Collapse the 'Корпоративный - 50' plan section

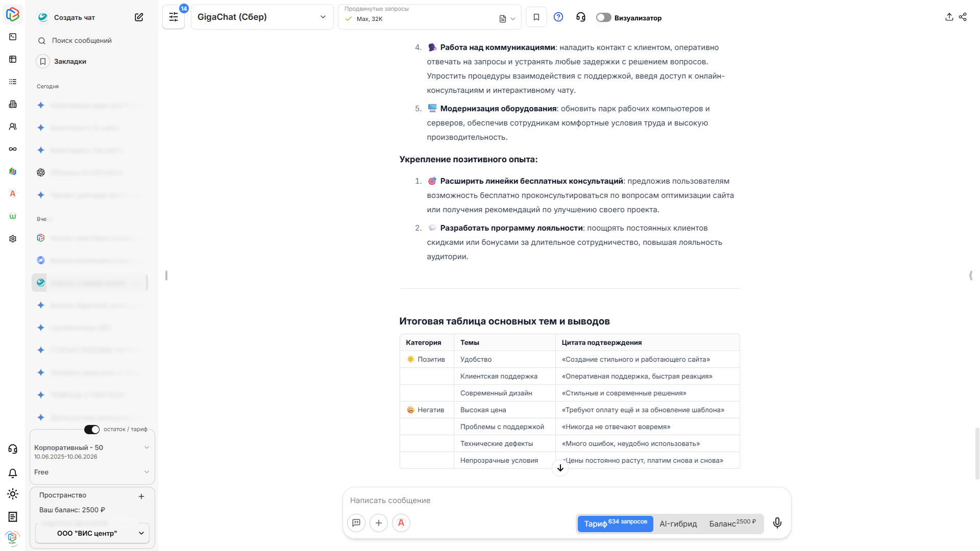(146, 447)
